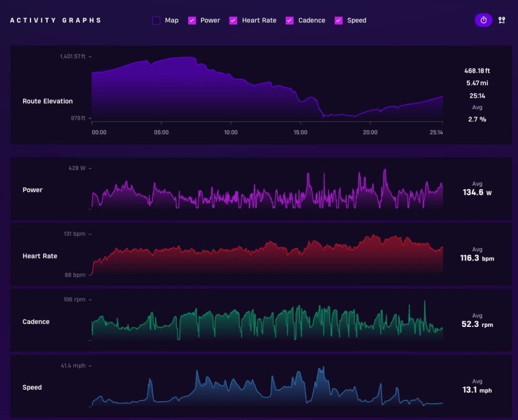Click the 131 bpm axis maximum
Viewport: 518px width, 420px height.
74,234
